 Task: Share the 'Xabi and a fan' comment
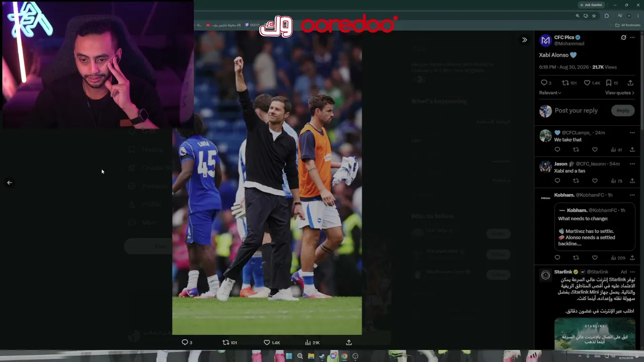click(632, 181)
